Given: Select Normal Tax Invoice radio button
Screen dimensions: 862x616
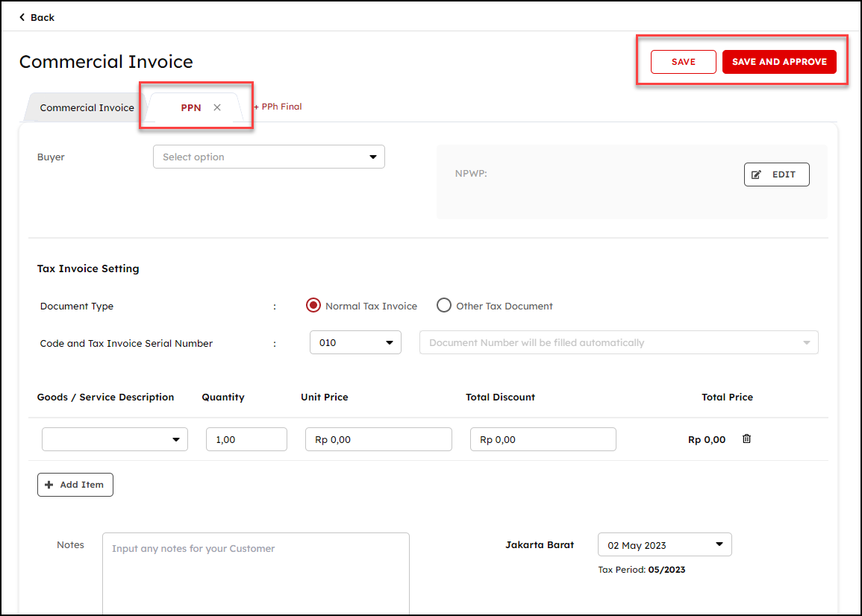Looking at the screenshot, I should pos(314,306).
